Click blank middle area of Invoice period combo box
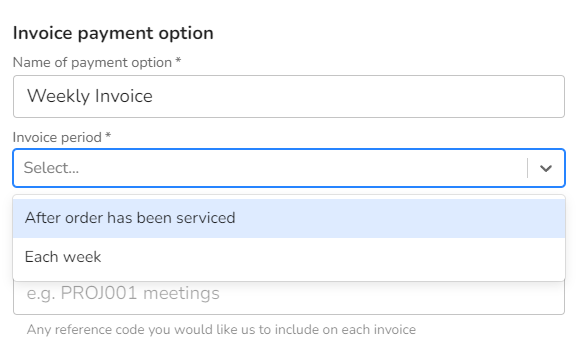This screenshot has height=361, width=582. coord(301,168)
